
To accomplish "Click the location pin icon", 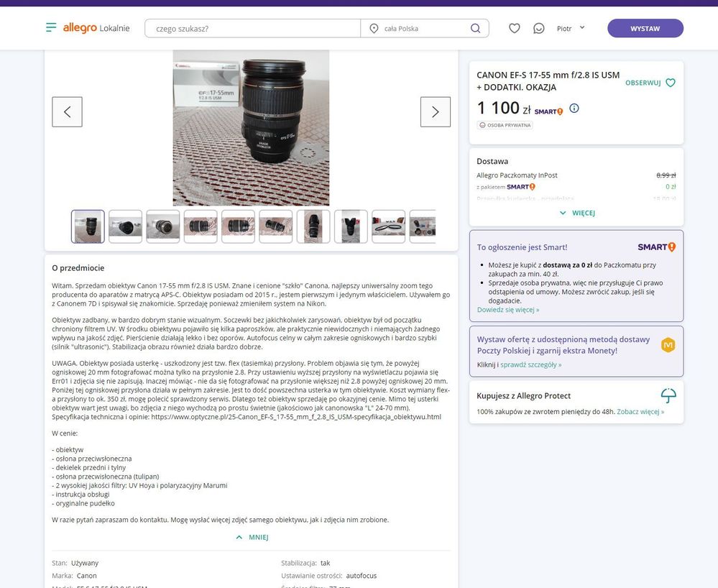I will tap(374, 29).
